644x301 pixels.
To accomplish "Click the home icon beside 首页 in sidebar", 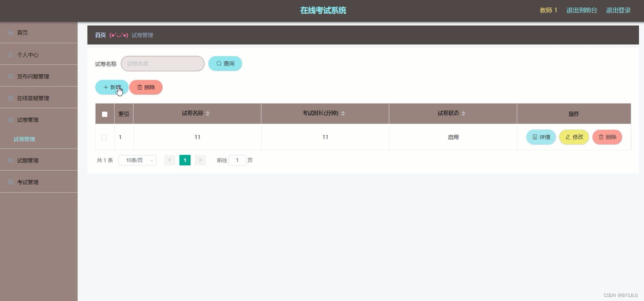I will (11, 33).
